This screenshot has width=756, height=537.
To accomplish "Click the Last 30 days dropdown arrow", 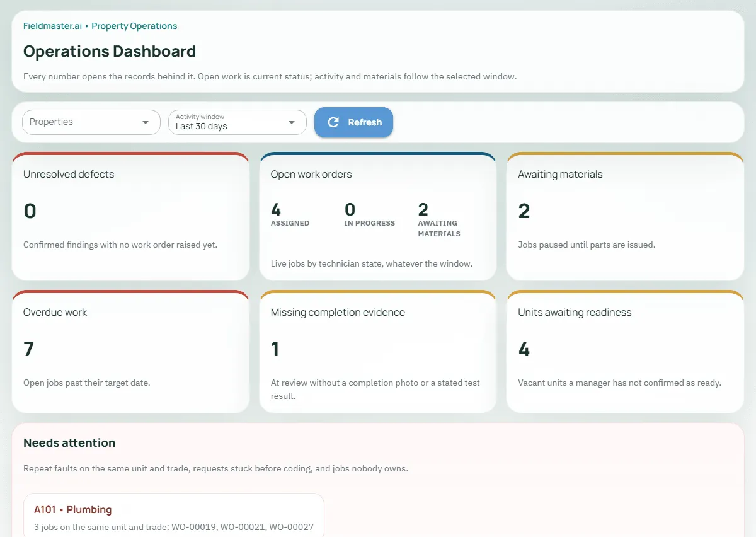I will pyautogui.click(x=292, y=122).
